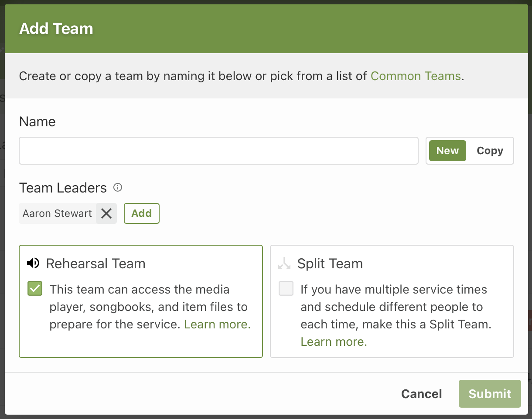This screenshot has height=419, width=532.
Task: Click the Split Team heading
Action: click(x=330, y=264)
